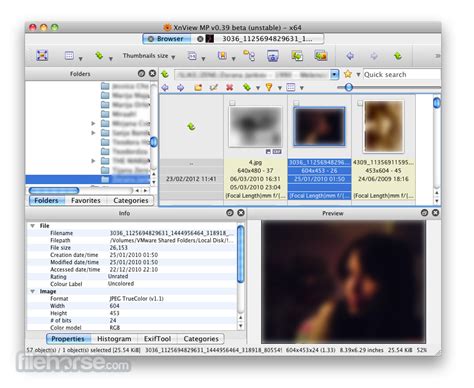Screen dimensions: 474x388
Task: Open dropdown arrow next to main toolbar green tag
Action: [111, 59]
